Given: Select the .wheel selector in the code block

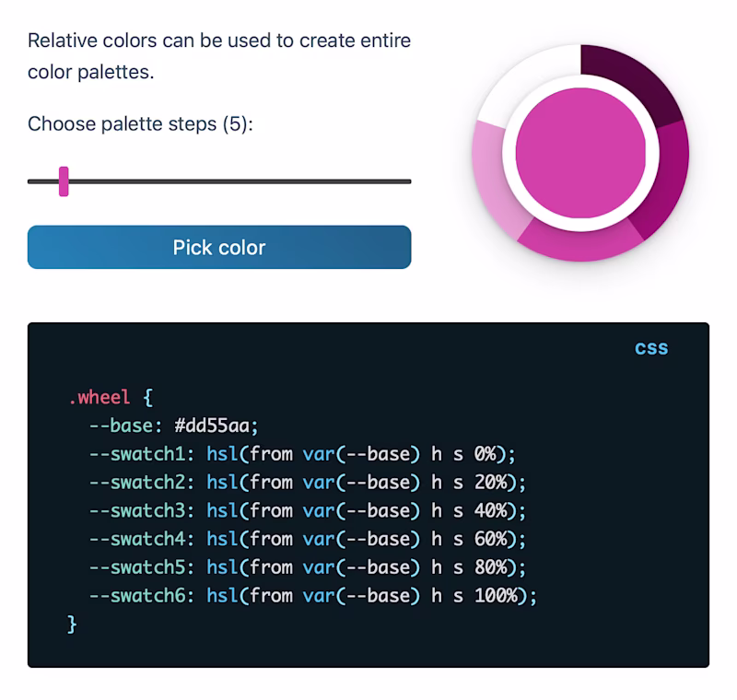Looking at the screenshot, I should (x=97, y=396).
